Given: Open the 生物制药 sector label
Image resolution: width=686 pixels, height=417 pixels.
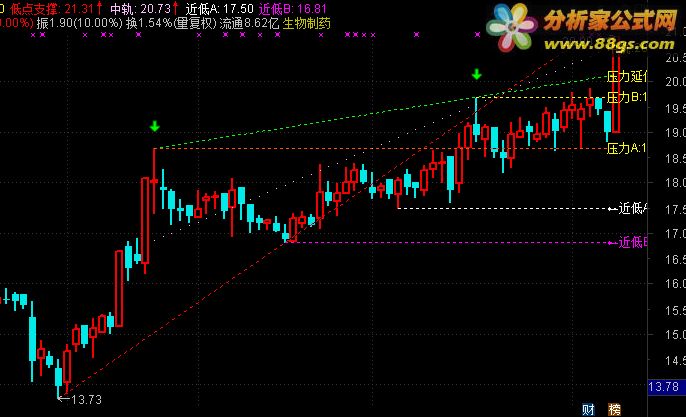Looking at the screenshot, I should (x=307, y=23).
